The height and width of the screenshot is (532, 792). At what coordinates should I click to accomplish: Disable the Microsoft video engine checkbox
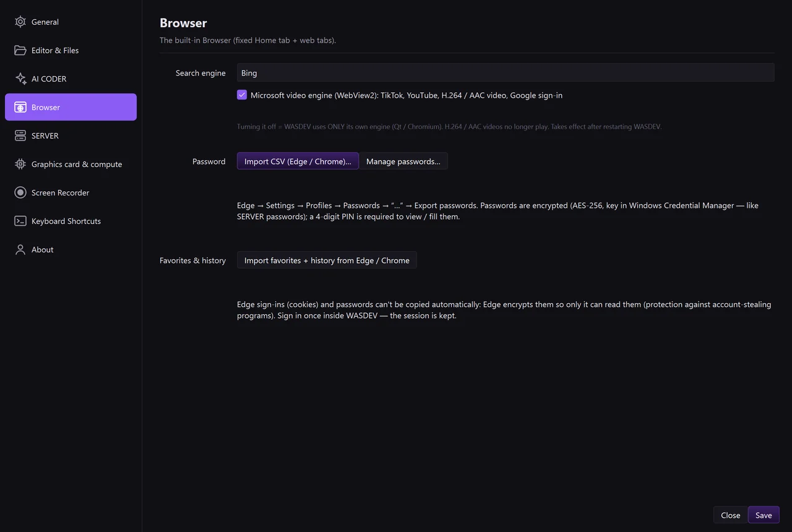[242, 95]
